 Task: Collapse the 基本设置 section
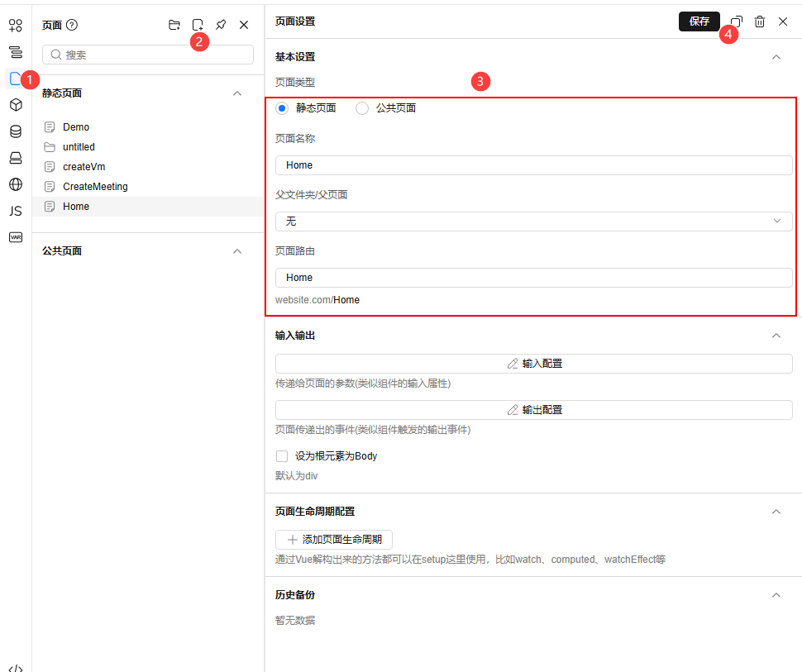pyautogui.click(x=776, y=56)
